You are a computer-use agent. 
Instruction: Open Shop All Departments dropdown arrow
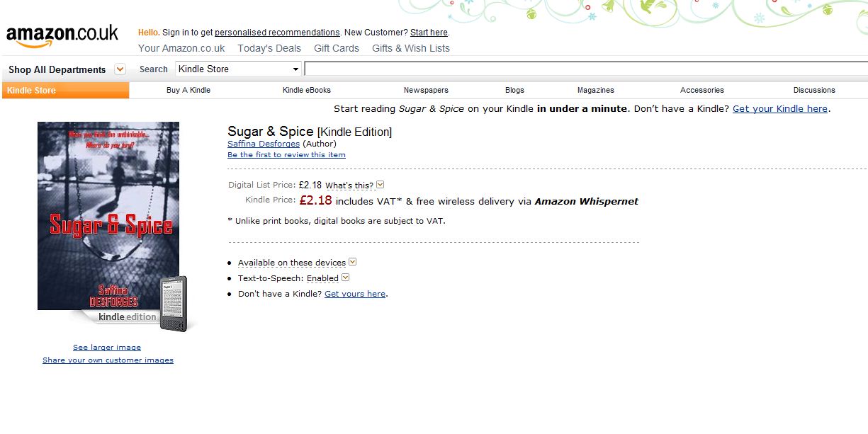click(120, 69)
